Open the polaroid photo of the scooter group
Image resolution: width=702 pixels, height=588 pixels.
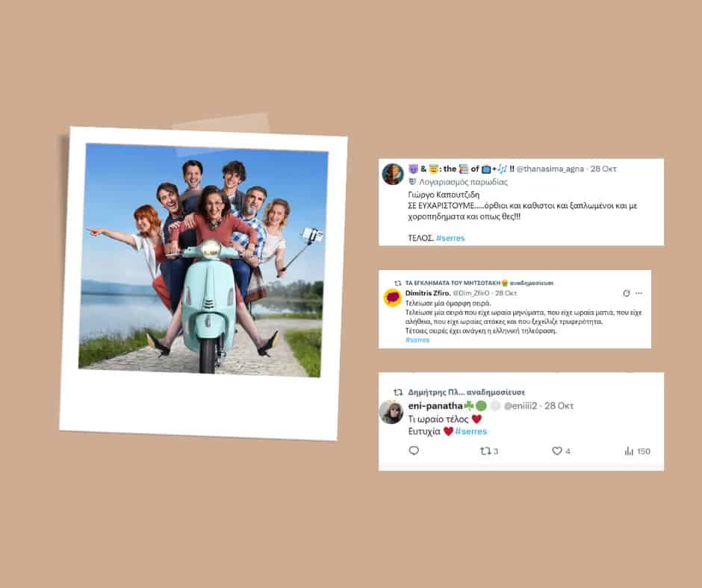(x=203, y=261)
